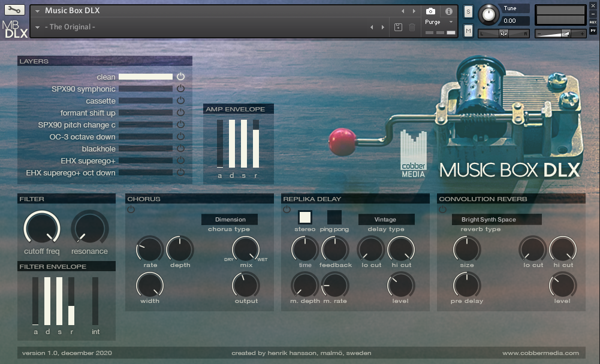Screen dimensions: 600x364
Task: Click the reverb pre delay knob
Action: pyautogui.click(x=467, y=285)
